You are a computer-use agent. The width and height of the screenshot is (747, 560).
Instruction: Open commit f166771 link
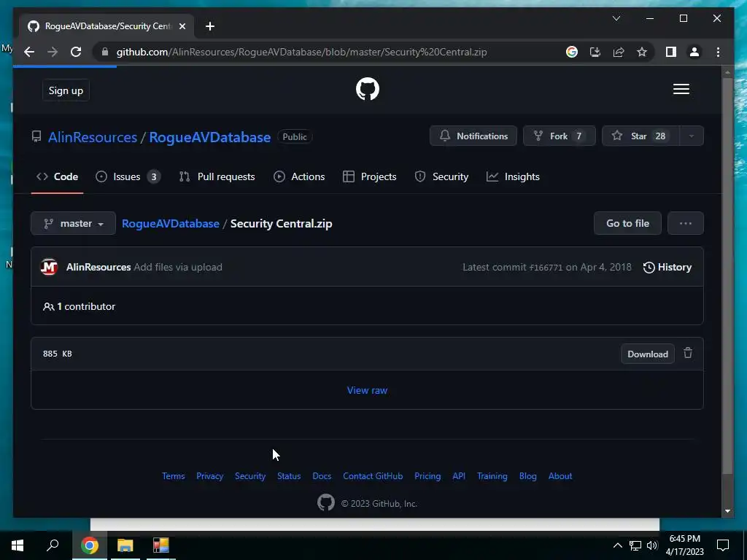tap(546, 268)
